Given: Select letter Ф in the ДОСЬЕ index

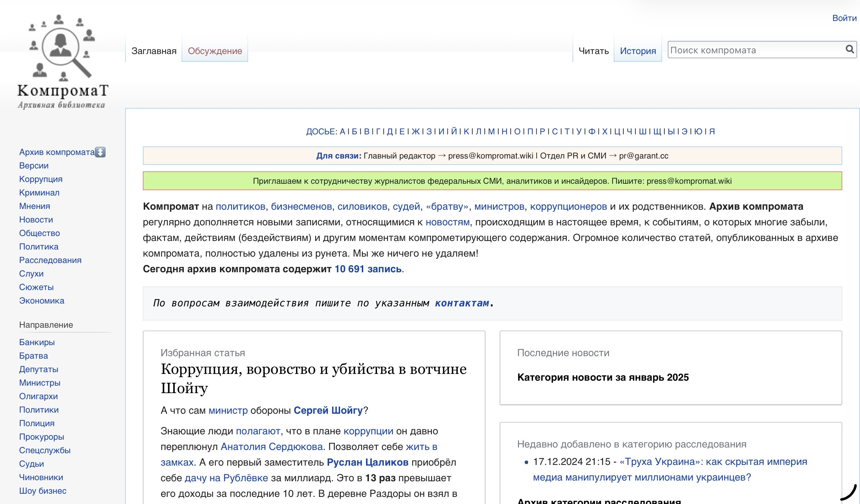Looking at the screenshot, I should [592, 132].
